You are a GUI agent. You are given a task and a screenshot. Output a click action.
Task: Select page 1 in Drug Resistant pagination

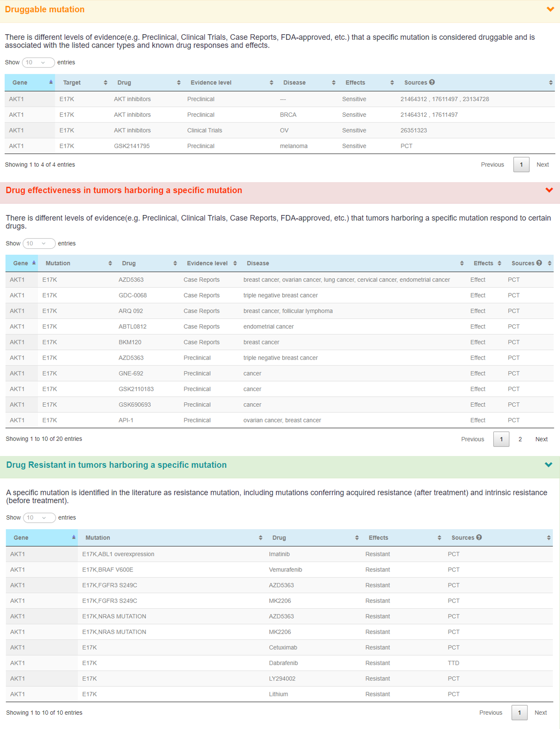coord(519,713)
